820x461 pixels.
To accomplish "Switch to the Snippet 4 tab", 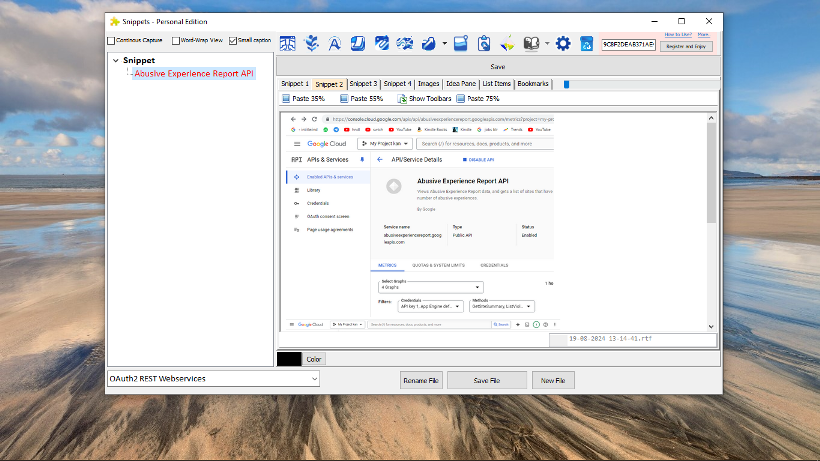I will tap(397, 84).
